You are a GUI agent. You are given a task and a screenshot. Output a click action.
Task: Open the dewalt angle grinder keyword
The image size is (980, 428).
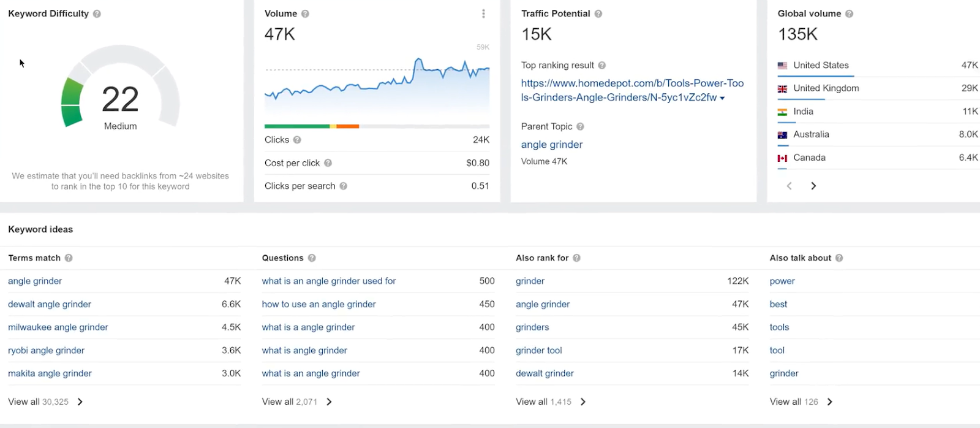coord(50,304)
